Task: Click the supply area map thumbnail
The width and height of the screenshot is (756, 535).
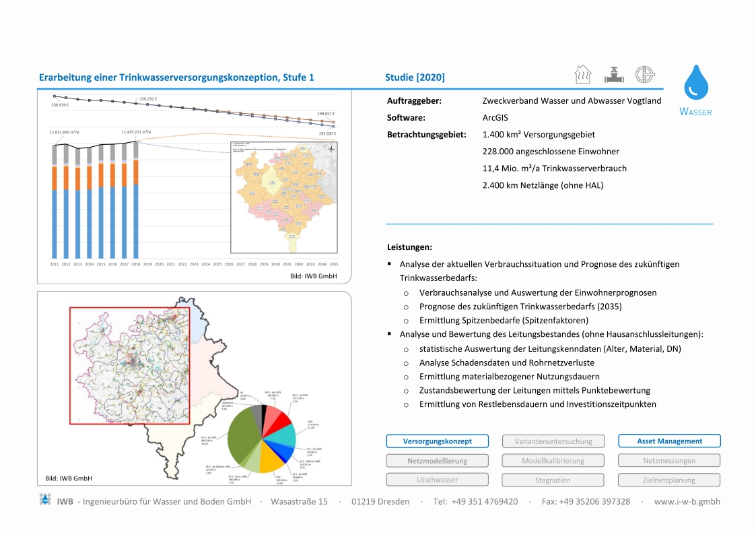Action: tap(283, 197)
